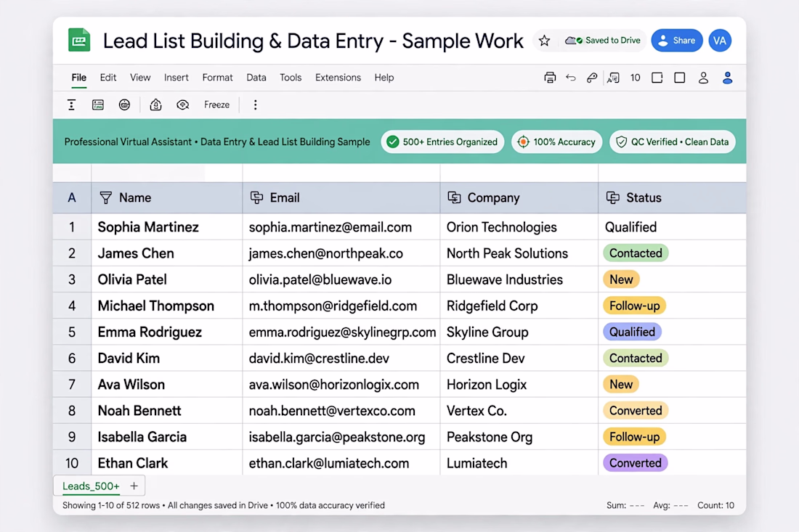Click the icon in the Company column header
799x532 pixels.
click(x=454, y=197)
